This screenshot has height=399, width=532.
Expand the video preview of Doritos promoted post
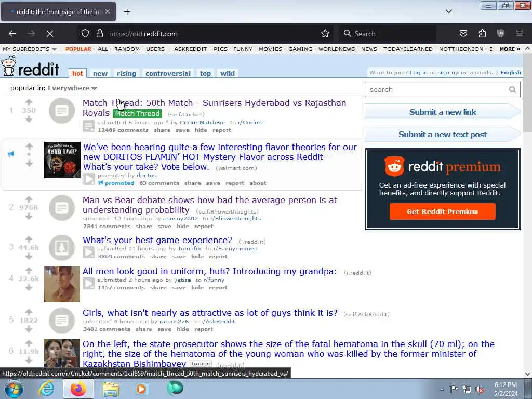[x=89, y=179]
